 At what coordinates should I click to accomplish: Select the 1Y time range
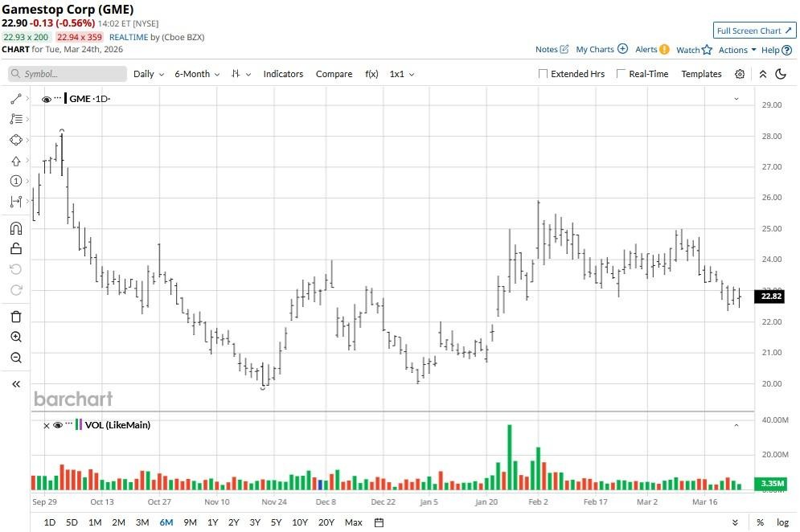point(213,522)
